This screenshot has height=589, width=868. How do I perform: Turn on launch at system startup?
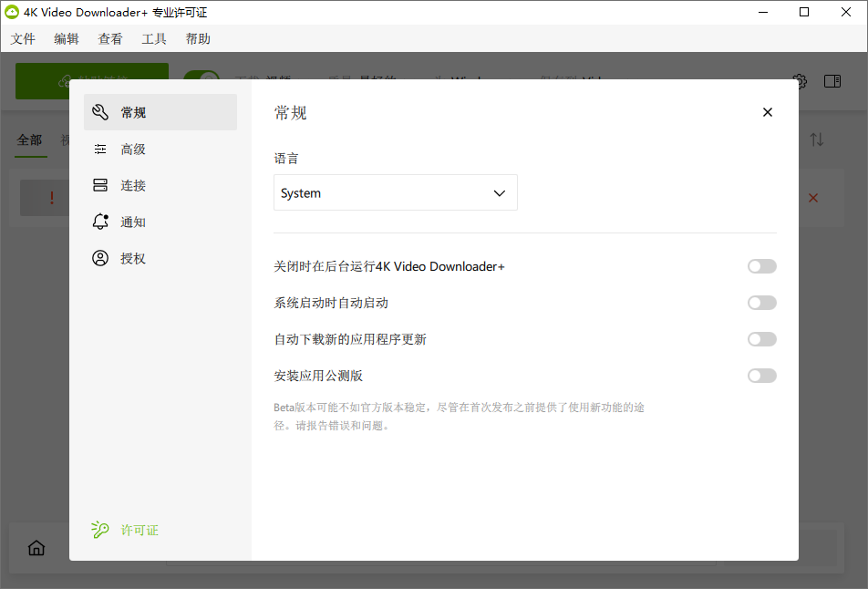tap(761, 302)
